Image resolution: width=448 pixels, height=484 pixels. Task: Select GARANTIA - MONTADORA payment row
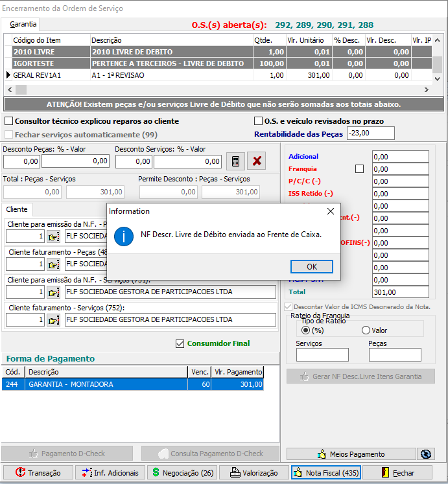point(132,384)
